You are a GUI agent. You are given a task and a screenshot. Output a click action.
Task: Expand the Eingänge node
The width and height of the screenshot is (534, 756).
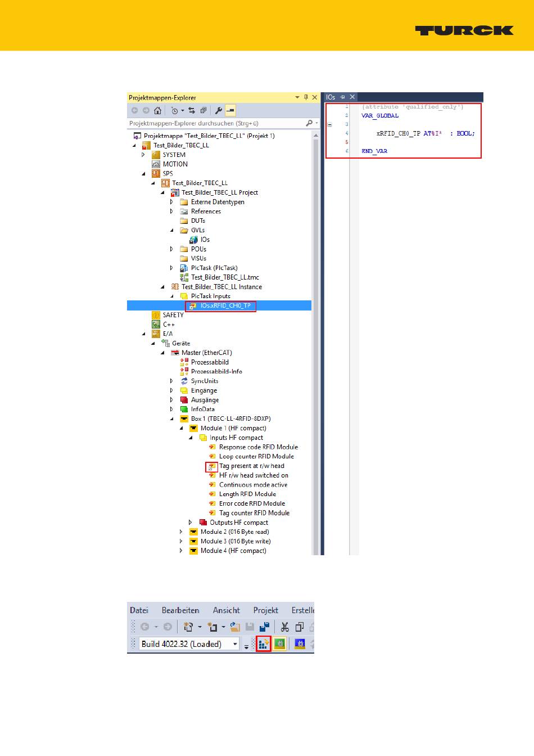tap(171, 390)
